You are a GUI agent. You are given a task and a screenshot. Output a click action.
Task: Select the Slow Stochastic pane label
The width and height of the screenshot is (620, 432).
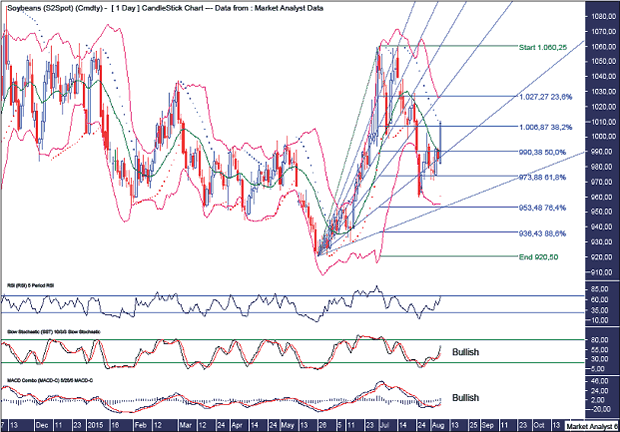pyautogui.click(x=53, y=332)
